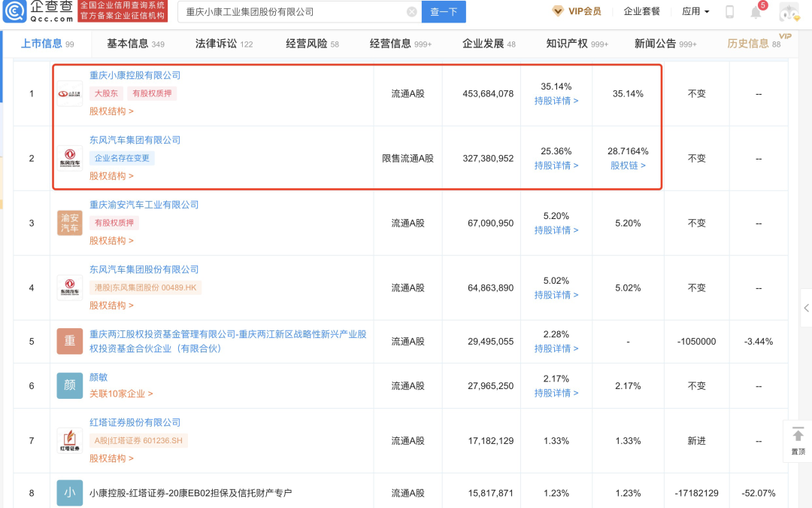Image resolution: width=812 pixels, height=508 pixels.
Task: Open 持股详情 for 5.20% row
Action: [x=556, y=230]
